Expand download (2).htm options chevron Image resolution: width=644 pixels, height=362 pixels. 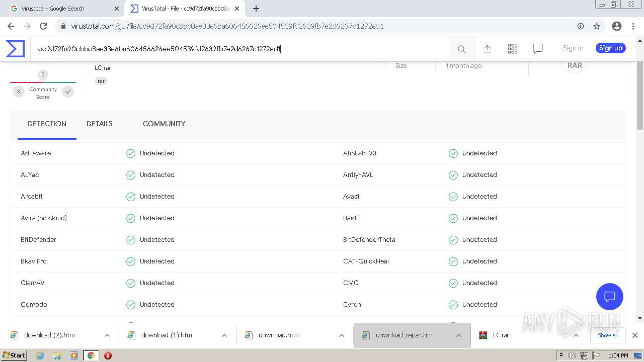click(107, 335)
